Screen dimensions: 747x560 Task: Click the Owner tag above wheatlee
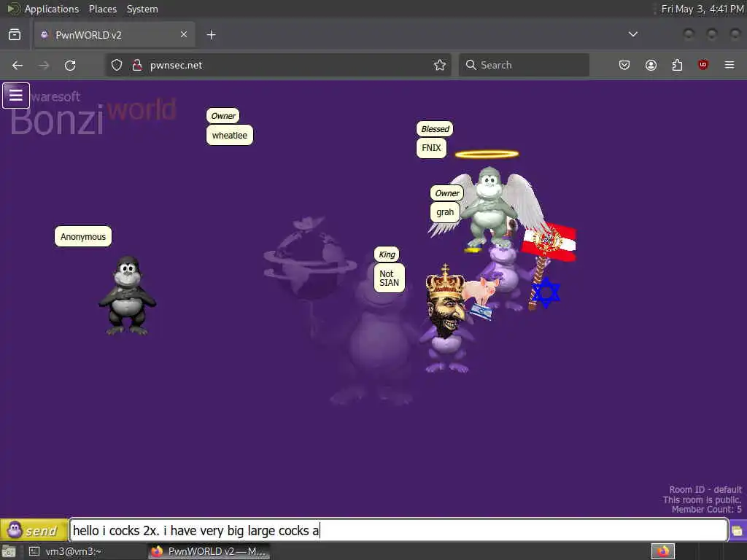[223, 116]
